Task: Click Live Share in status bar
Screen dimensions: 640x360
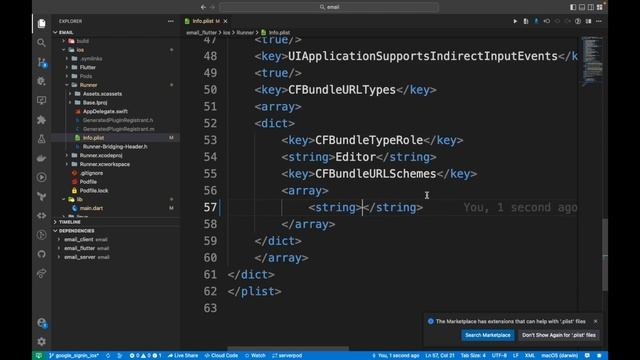Action: 182,356
